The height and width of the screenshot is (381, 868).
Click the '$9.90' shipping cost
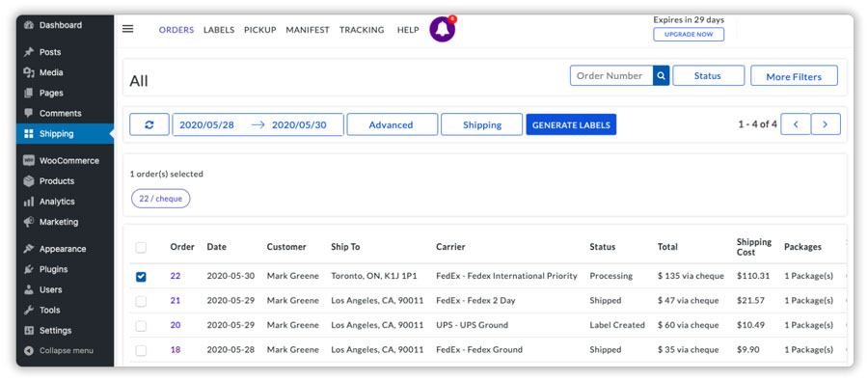[x=748, y=350]
